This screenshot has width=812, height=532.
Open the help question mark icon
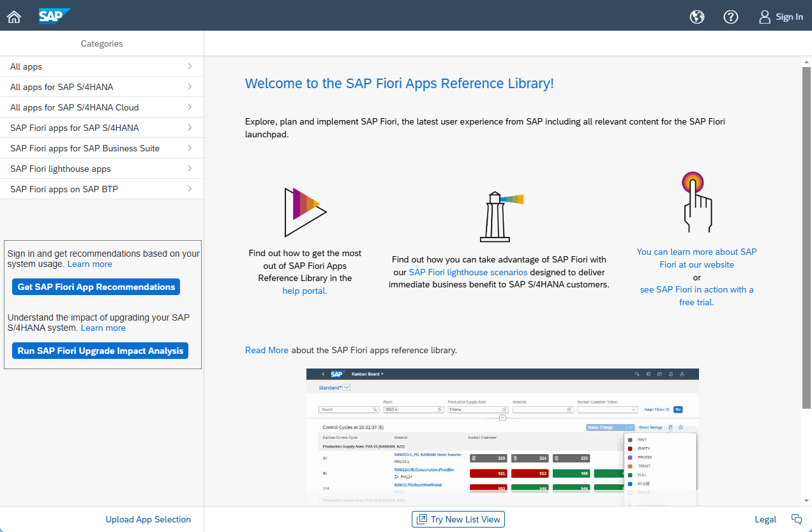point(731,17)
